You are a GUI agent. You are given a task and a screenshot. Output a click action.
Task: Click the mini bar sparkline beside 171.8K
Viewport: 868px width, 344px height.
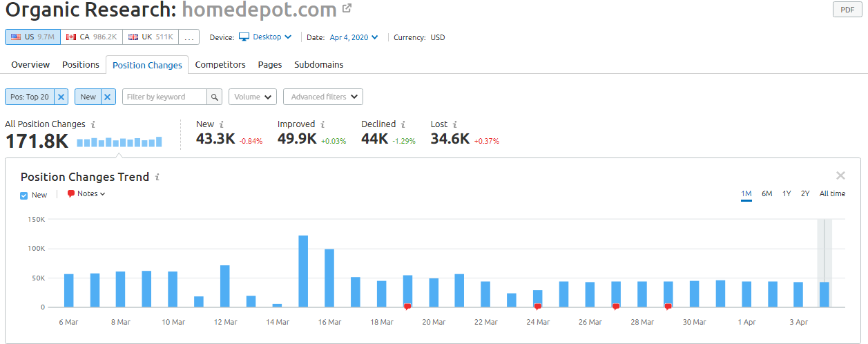[119, 142]
